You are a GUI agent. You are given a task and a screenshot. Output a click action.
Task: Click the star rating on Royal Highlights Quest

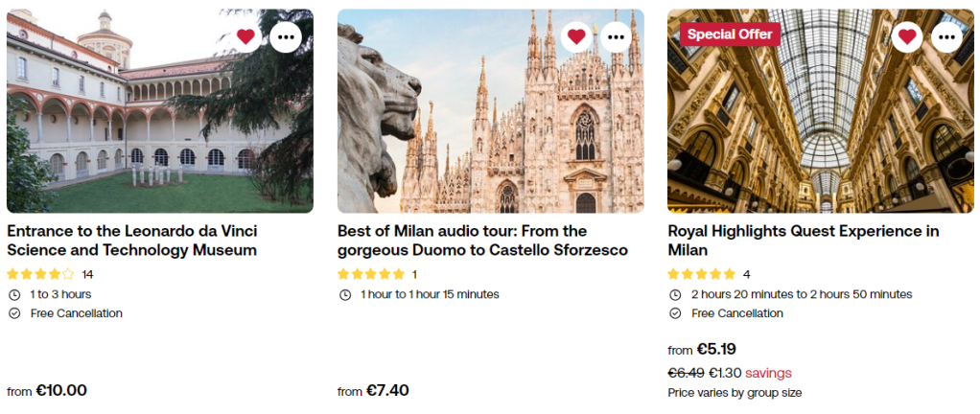tap(702, 274)
